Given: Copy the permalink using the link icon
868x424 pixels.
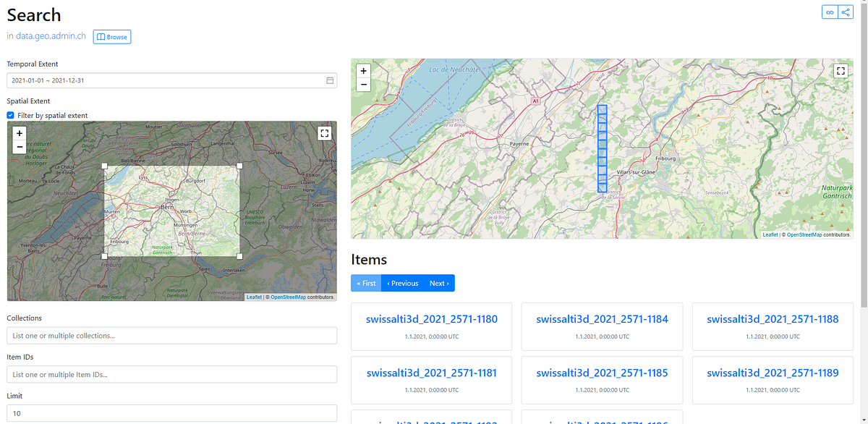Looking at the screenshot, I should coord(829,12).
